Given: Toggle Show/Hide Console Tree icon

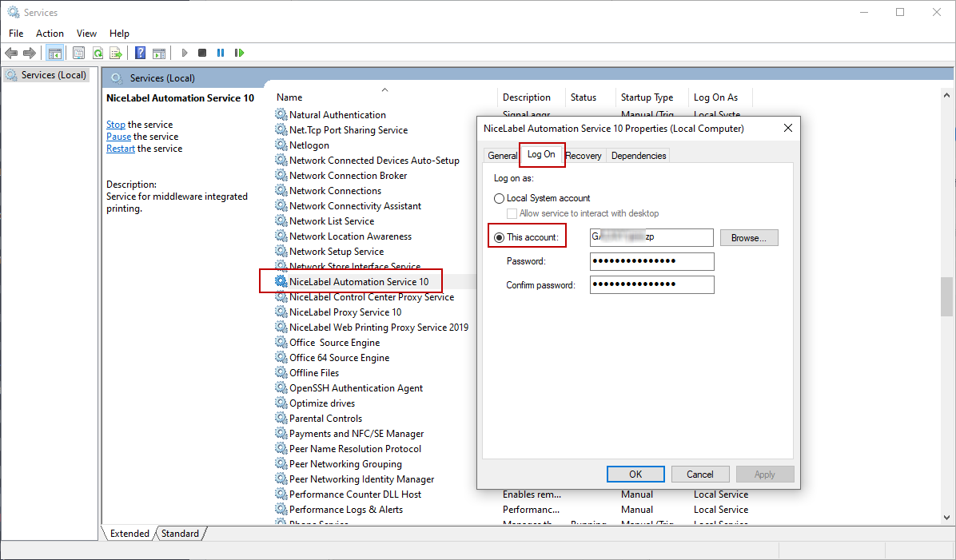Looking at the screenshot, I should click(x=55, y=54).
